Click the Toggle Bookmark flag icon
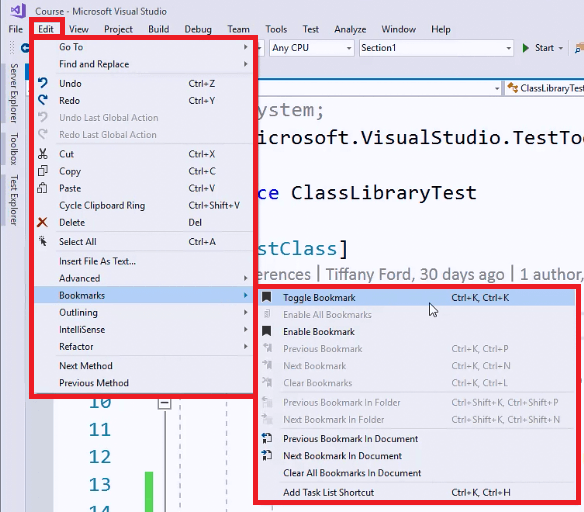This screenshot has height=512, width=584. pyautogui.click(x=266, y=297)
